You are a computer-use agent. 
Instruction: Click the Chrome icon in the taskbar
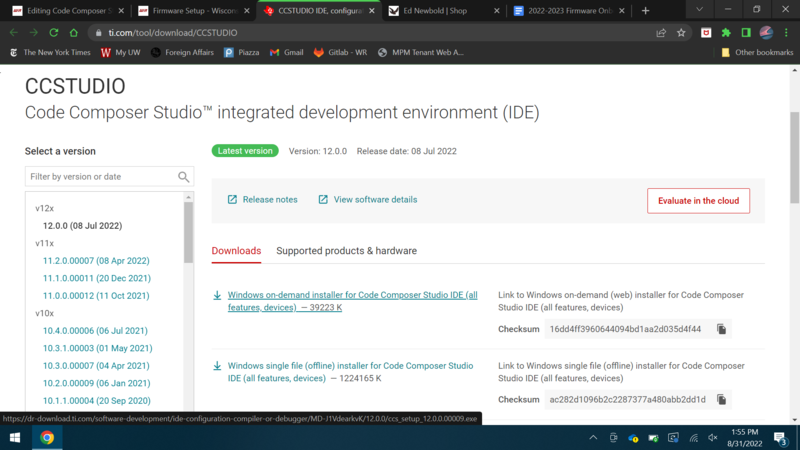(47, 438)
